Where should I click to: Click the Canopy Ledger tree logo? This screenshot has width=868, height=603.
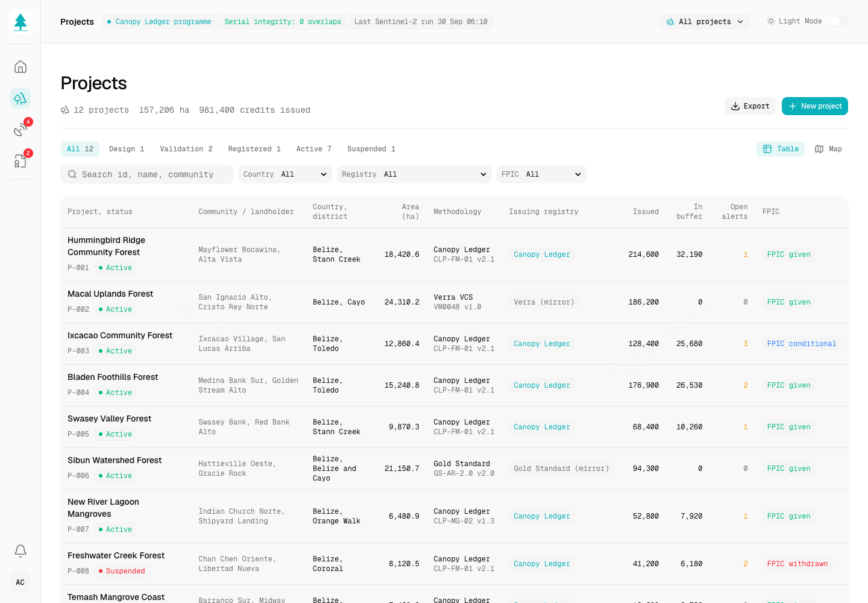point(20,22)
